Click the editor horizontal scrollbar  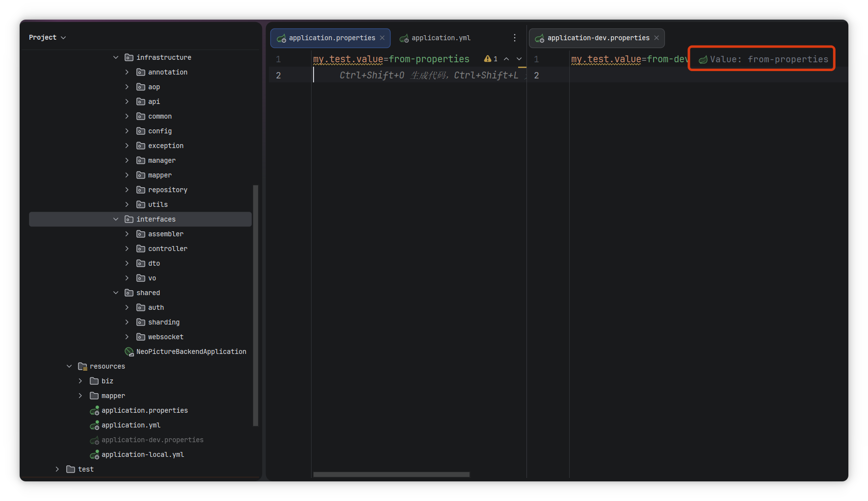pyautogui.click(x=391, y=474)
